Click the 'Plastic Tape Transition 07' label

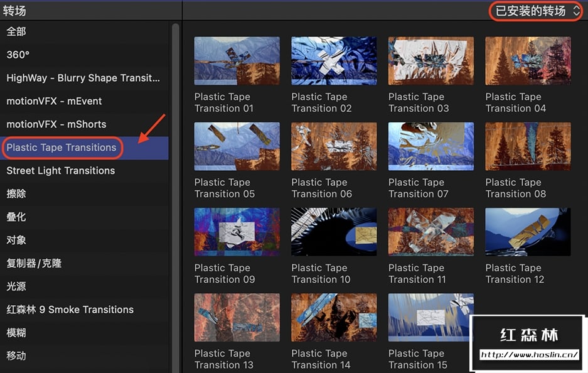point(419,188)
